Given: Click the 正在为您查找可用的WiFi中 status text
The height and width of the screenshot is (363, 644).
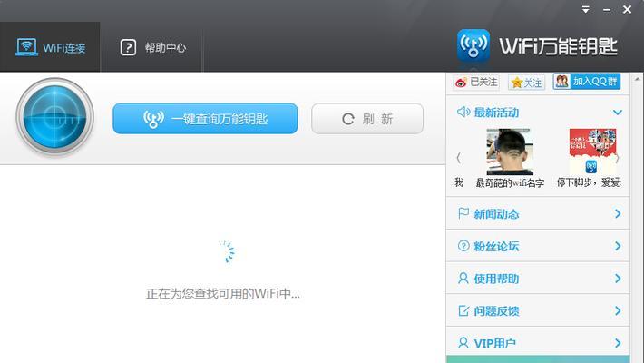Looking at the screenshot, I should pos(223,294).
